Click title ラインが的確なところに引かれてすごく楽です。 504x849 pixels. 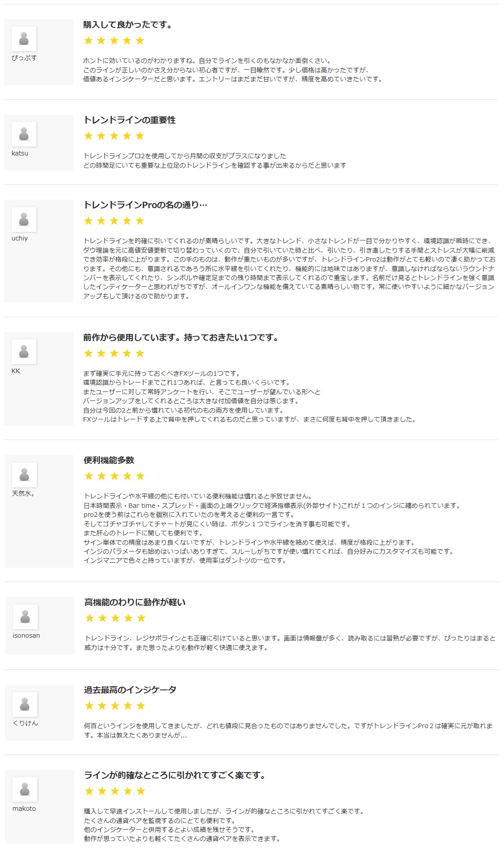click(176, 775)
